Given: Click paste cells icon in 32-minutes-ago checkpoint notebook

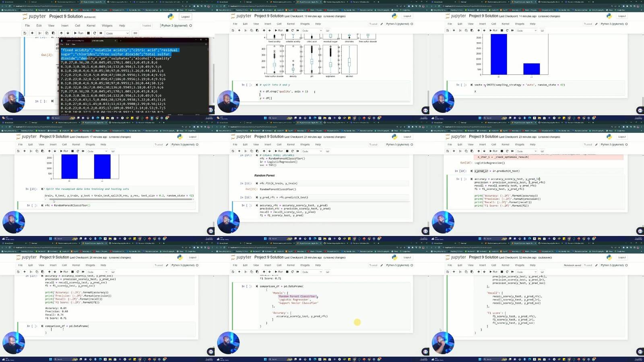Looking at the screenshot, I should (x=472, y=272).
